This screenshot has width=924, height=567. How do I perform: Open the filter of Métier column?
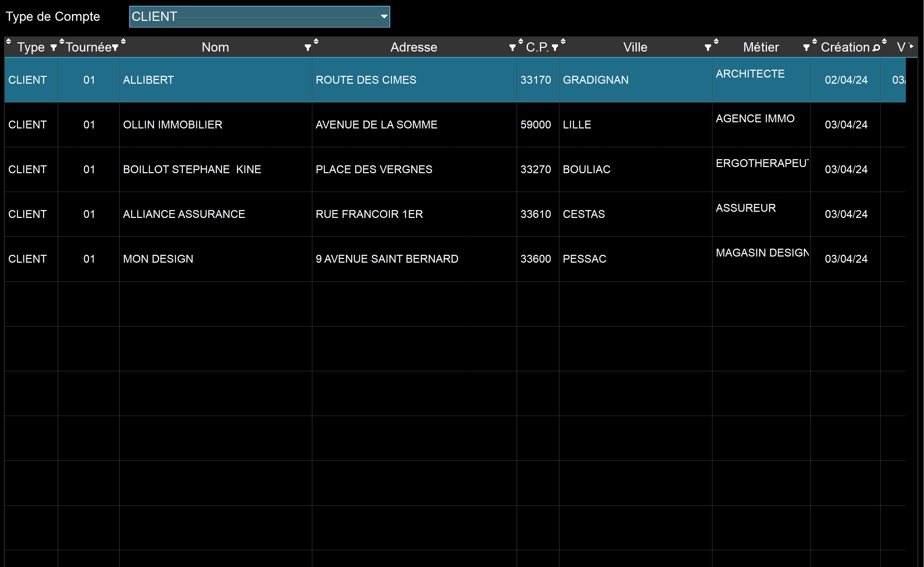(x=806, y=47)
